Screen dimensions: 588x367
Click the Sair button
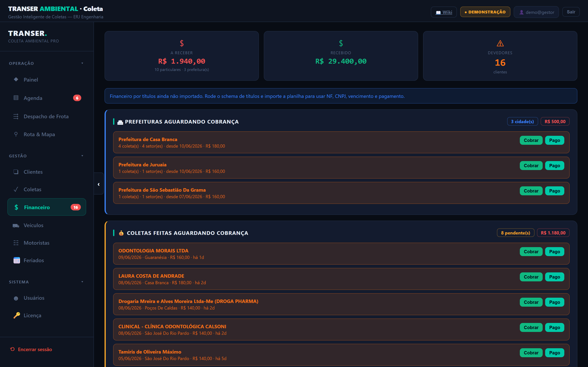click(x=571, y=12)
